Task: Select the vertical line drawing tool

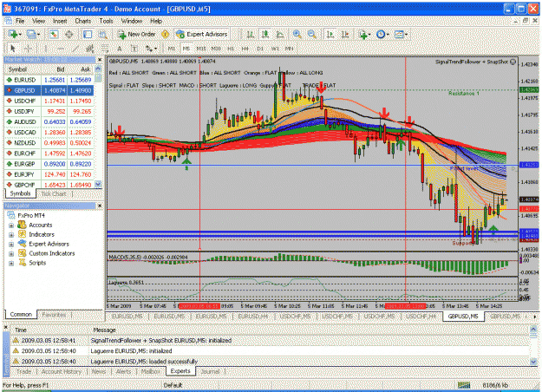Action: tap(46, 49)
